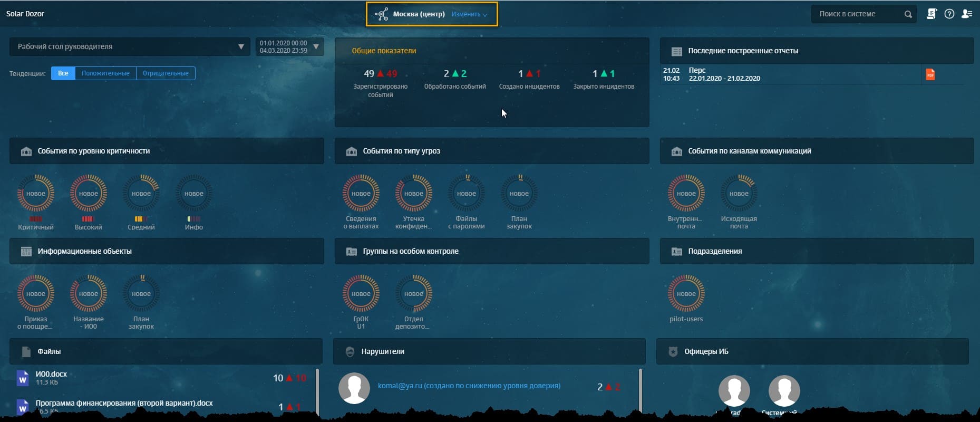The height and width of the screenshot is (422, 980).
Task: Click the Word icon of Программа финансирования file
Action: pyautogui.click(x=22, y=407)
